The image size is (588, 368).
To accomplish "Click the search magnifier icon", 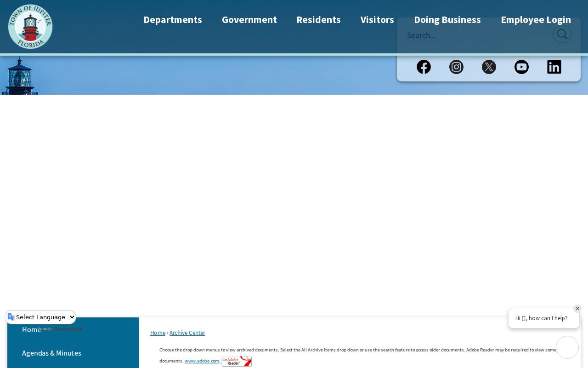I will [x=562, y=34].
